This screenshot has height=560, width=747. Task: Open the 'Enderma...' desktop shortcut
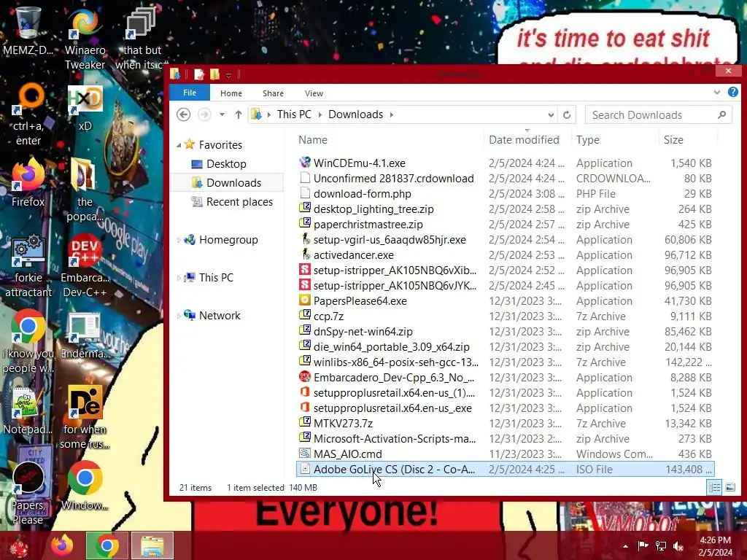point(85,336)
